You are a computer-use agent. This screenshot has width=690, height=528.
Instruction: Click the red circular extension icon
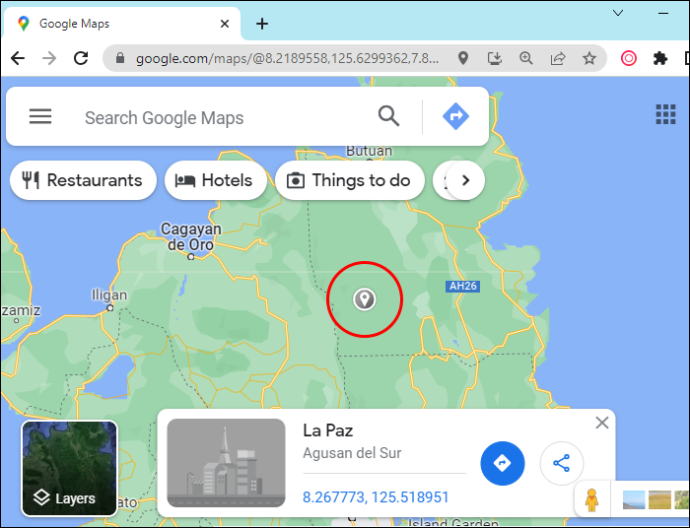point(628,58)
